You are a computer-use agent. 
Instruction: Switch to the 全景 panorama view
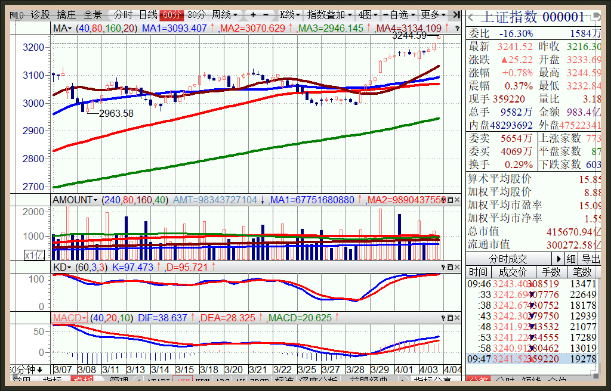pyautogui.click(x=93, y=15)
